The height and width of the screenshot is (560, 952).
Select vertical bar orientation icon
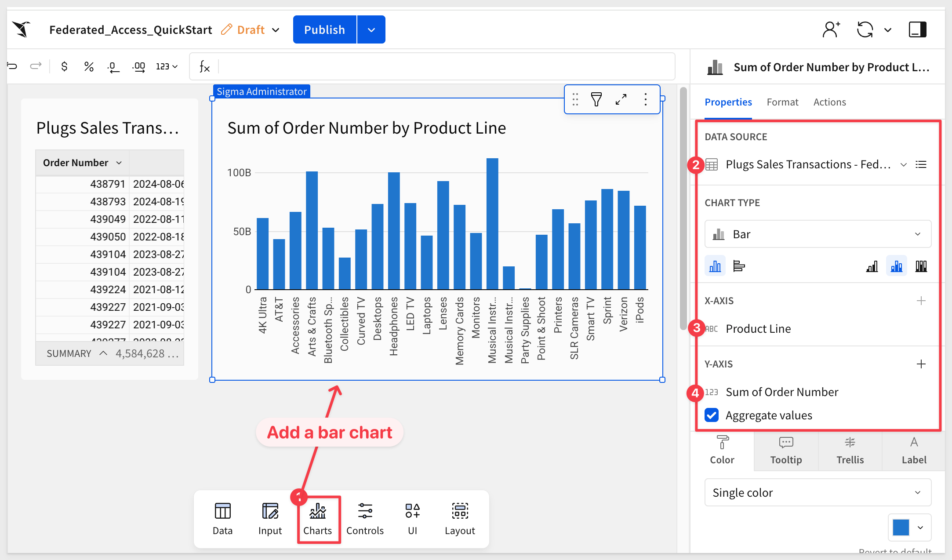[x=715, y=266]
